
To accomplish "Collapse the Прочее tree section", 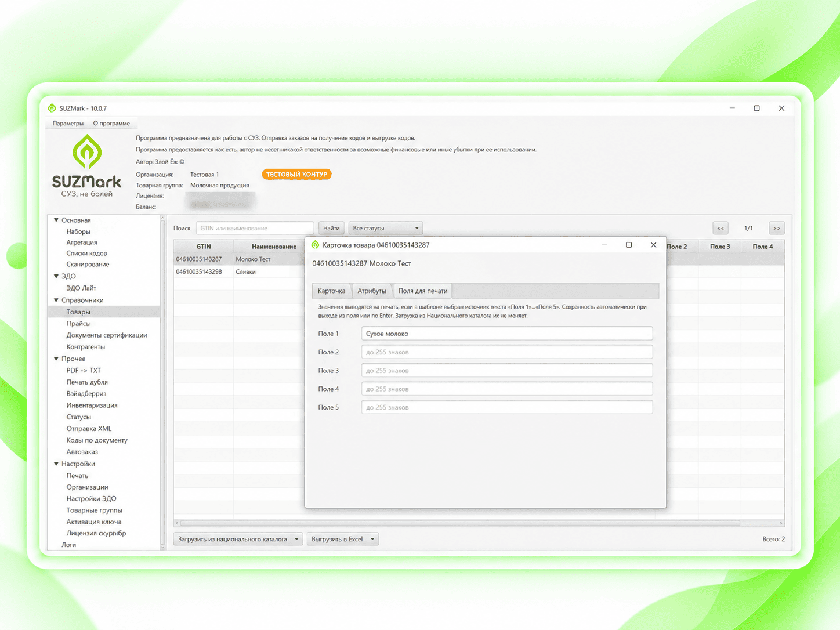I will pos(56,359).
